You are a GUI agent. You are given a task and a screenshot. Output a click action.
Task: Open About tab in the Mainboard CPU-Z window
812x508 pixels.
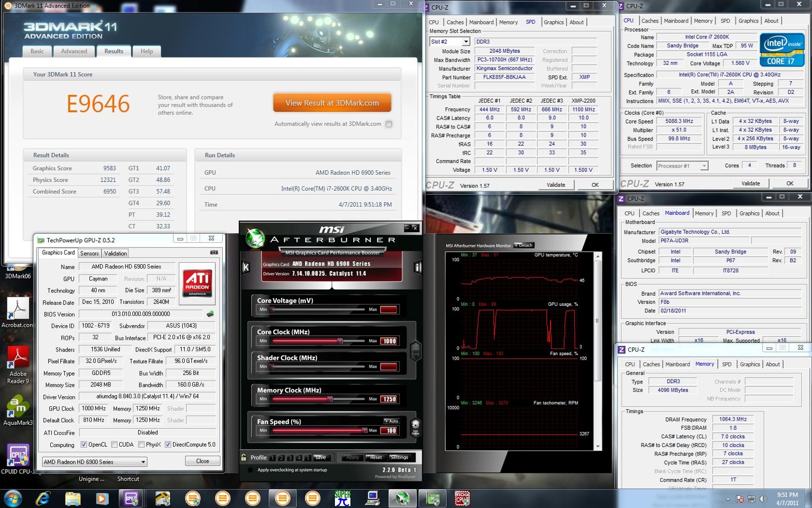772,213
